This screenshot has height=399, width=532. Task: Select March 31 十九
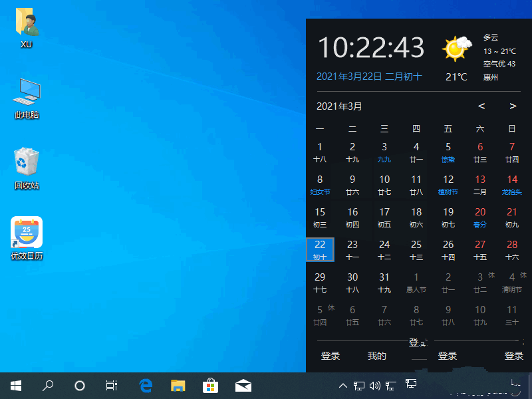384,282
